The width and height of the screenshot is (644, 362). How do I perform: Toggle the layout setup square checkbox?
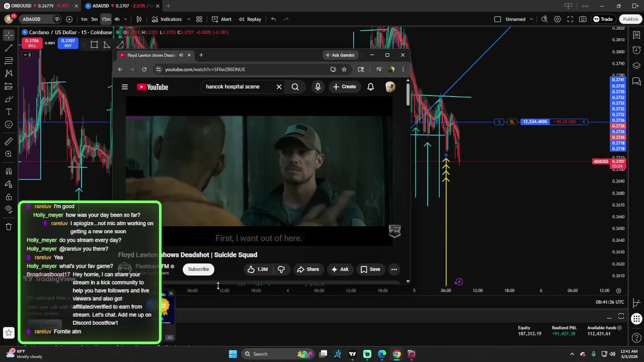click(498, 19)
